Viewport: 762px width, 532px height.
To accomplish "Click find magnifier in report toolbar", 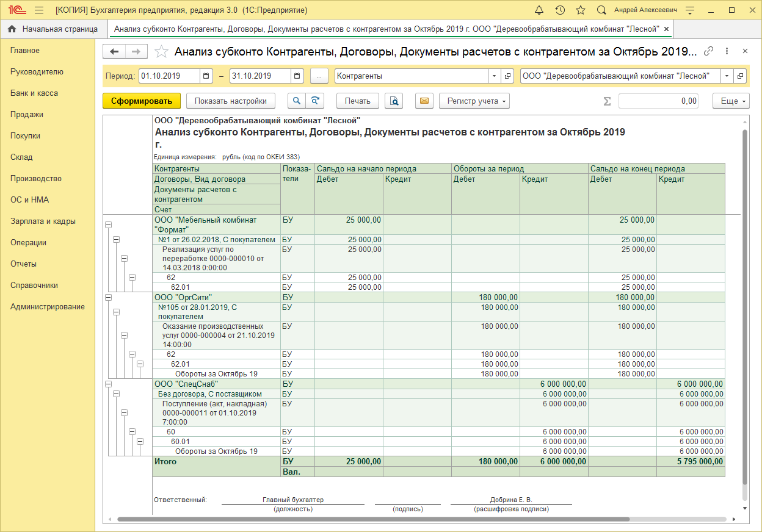I will [296, 101].
